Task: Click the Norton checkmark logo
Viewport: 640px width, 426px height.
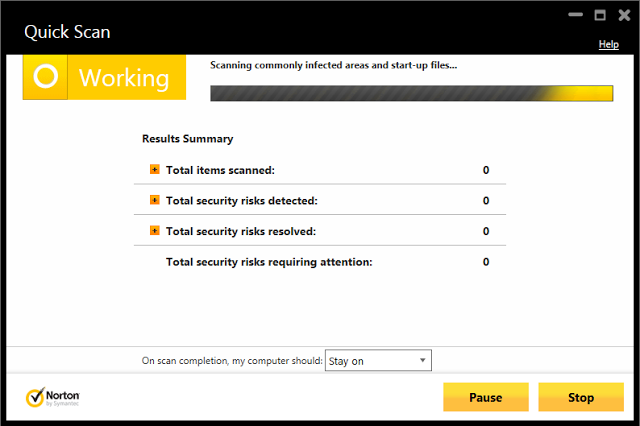Action: click(x=35, y=397)
